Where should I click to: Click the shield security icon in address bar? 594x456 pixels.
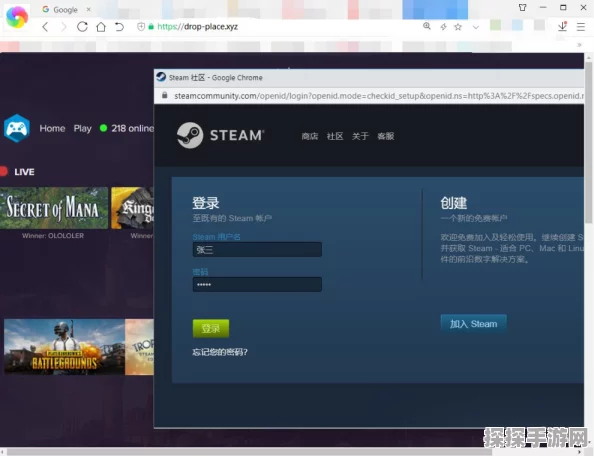click(141, 27)
